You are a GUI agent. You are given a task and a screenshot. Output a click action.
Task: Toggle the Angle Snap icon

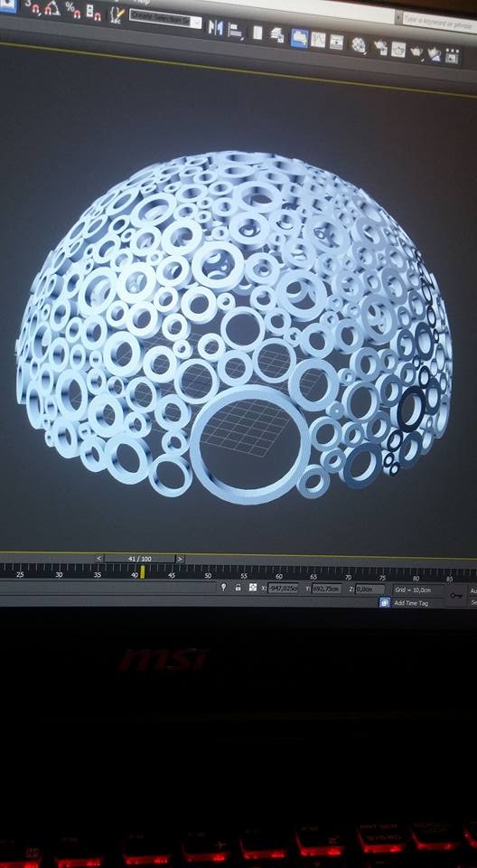pos(53,8)
